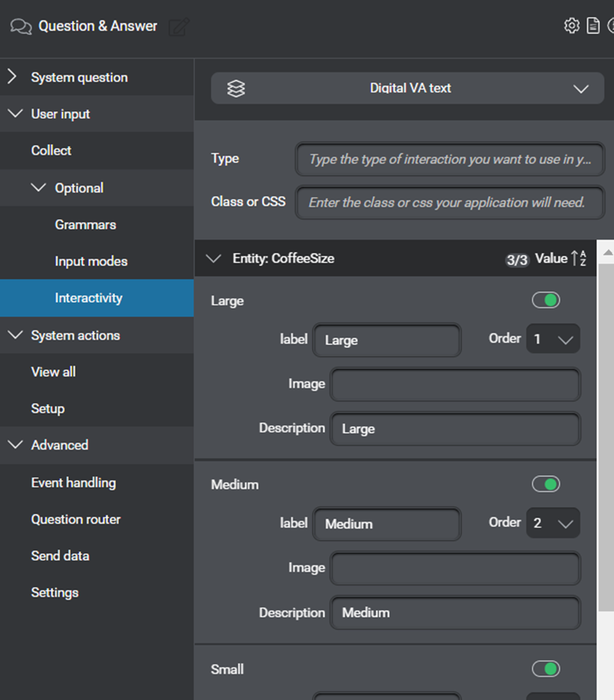The width and height of the screenshot is (614, 700).
Task: Click the layers icon in channel selector
Action: [236, 89]
